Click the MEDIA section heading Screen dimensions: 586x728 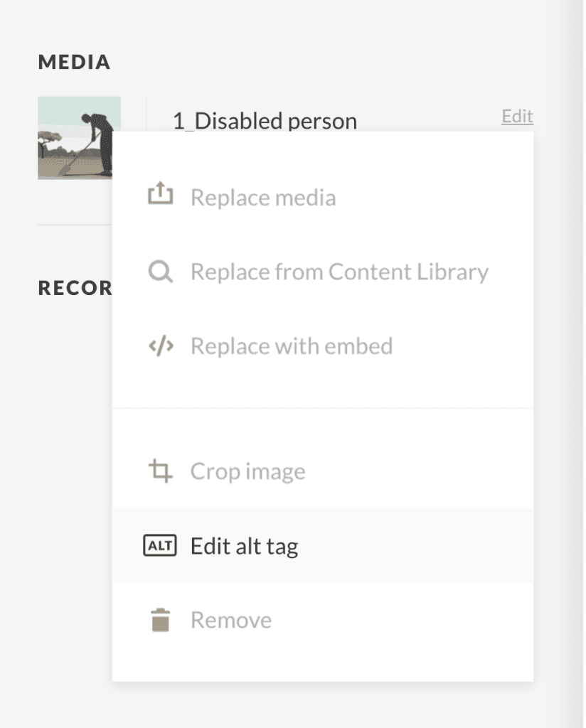pyautogui.click(x=74, y=62)
